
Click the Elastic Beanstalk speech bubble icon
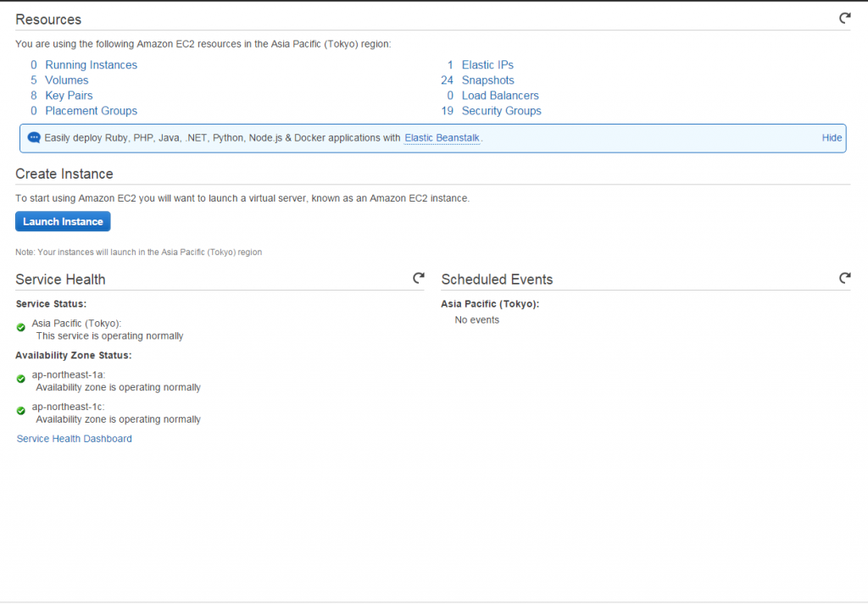(x=34, y=138)
